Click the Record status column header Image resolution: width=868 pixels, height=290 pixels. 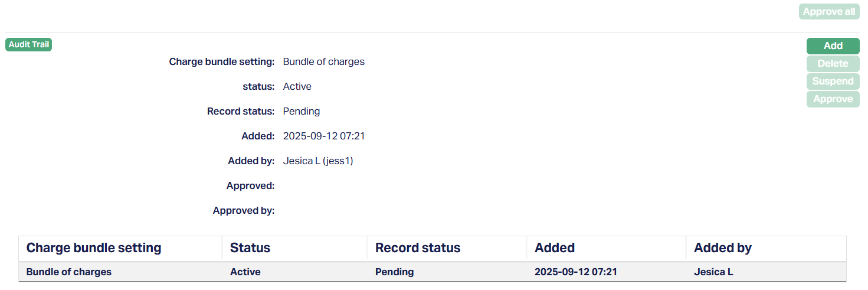[x=418, y=248]
